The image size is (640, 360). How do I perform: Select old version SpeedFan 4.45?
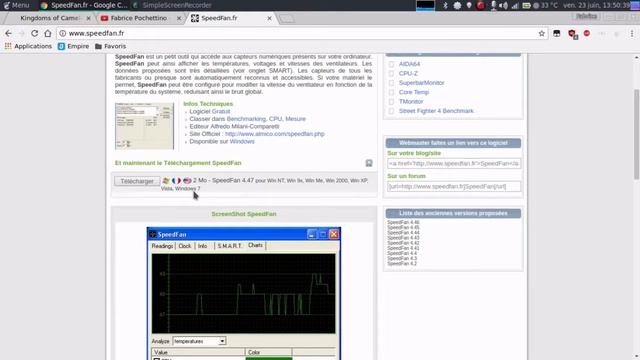(403, 227)
